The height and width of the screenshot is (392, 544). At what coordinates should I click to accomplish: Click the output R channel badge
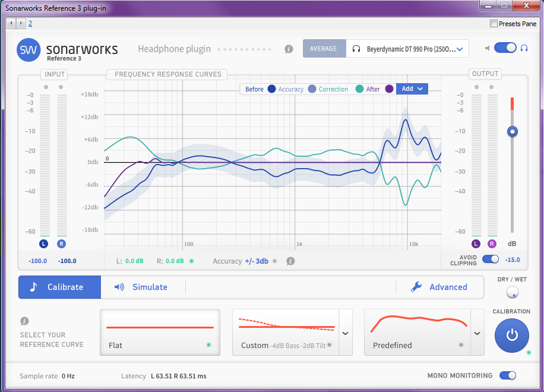pyautogui.click(x=492, y=244)
